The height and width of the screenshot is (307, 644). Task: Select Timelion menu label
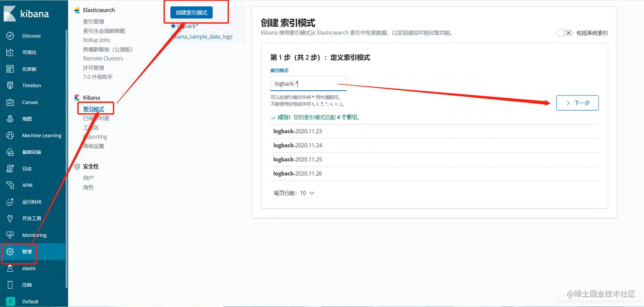(32, 86)
